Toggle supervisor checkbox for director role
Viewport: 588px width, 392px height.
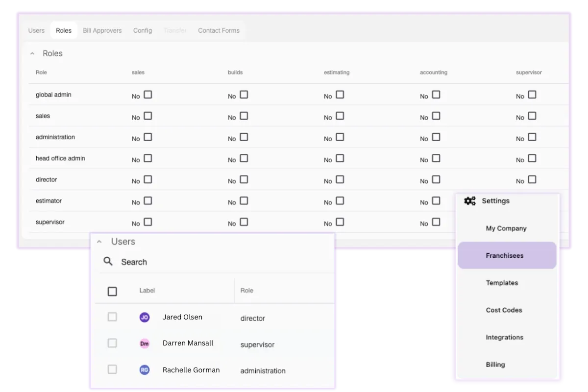[532, 179]
